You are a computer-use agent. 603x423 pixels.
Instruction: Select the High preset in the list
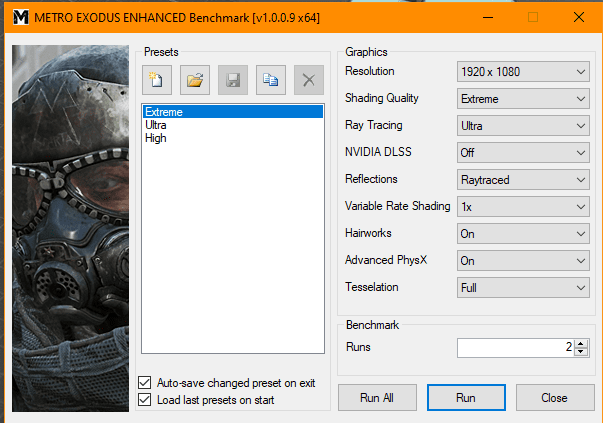tap(233, 138)
